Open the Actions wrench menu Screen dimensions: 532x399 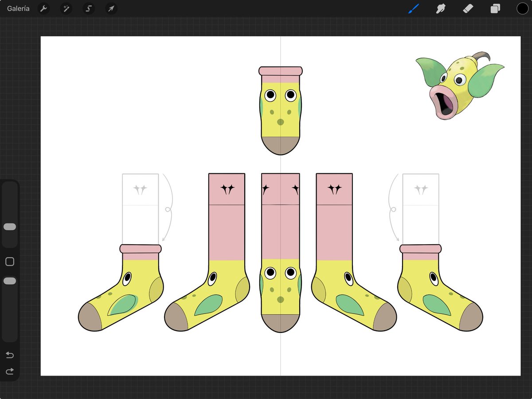[43, 8]
